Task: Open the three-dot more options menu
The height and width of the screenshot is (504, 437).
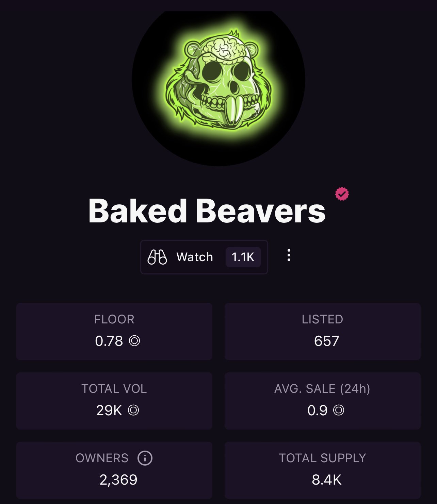Action: coord(289,255)
